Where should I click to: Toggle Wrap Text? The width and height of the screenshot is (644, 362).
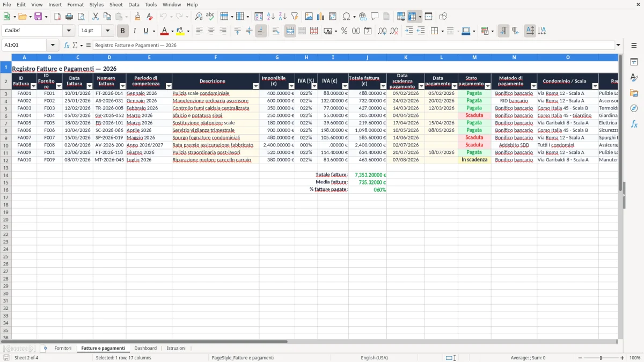click(276, 31)
